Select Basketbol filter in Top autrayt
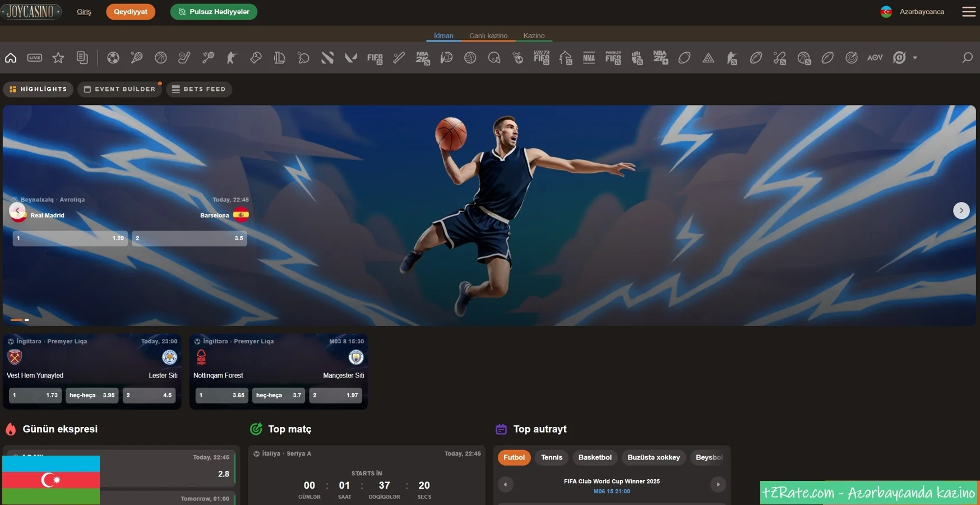 click(x=595, y=457)
